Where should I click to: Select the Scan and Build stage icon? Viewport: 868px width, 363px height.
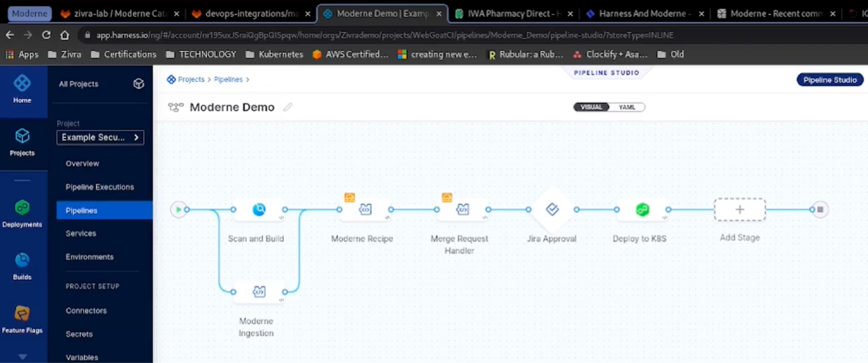tap(259, 209)
